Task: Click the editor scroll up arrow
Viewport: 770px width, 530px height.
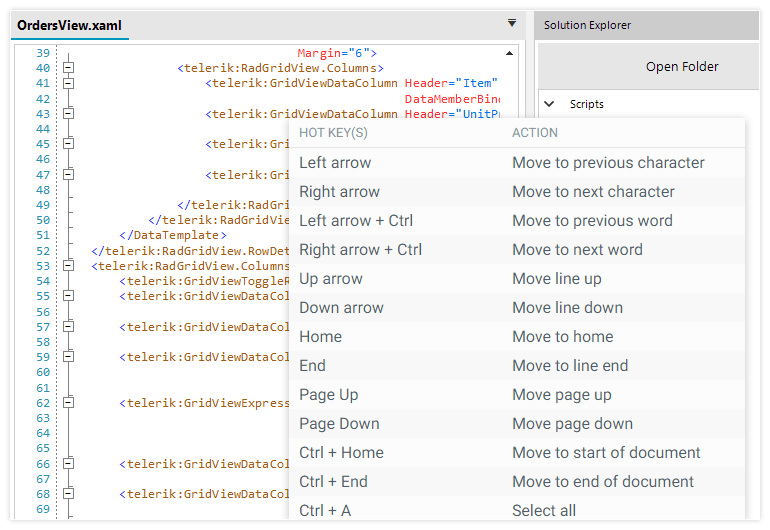Action: [509, 53]
